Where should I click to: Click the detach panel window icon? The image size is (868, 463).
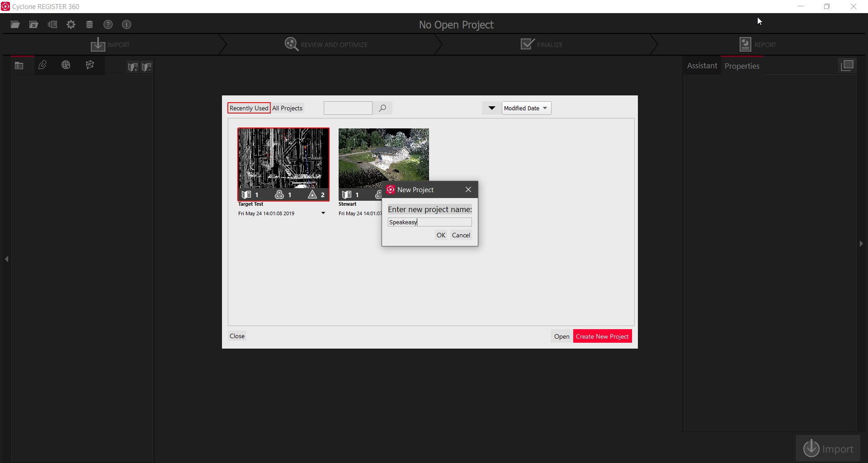point(847,66)
